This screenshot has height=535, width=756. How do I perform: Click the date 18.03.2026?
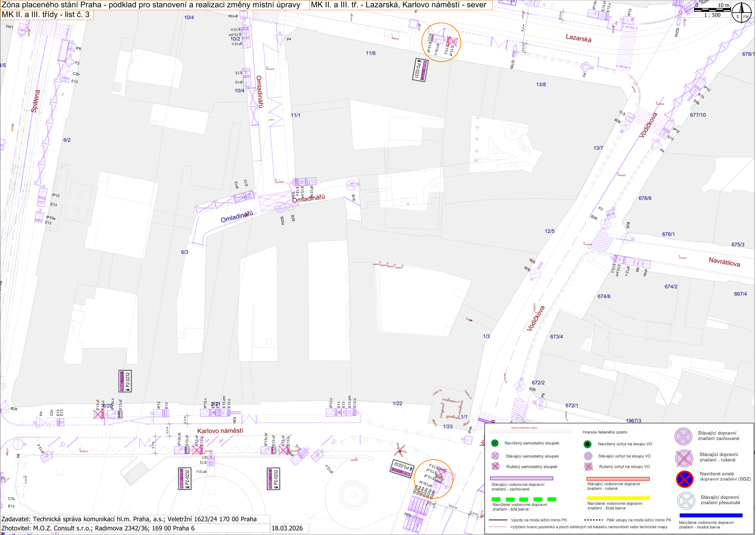pyautogui.click(x=287, y=528)
